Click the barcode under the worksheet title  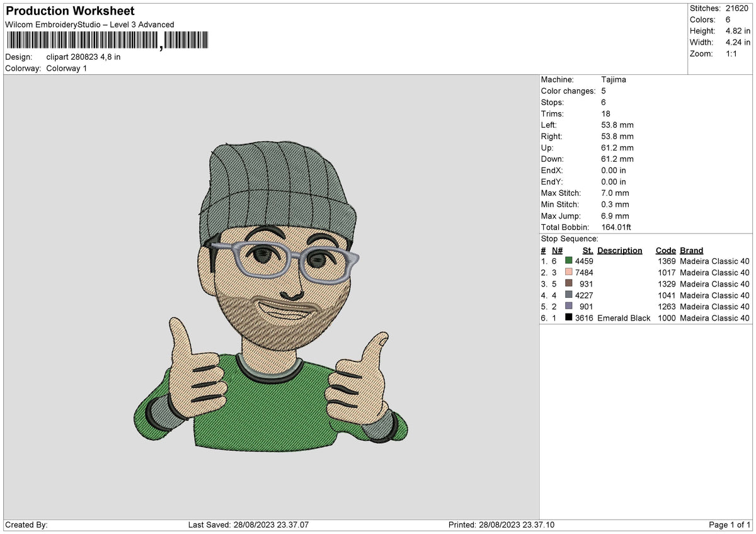(107, 42)
